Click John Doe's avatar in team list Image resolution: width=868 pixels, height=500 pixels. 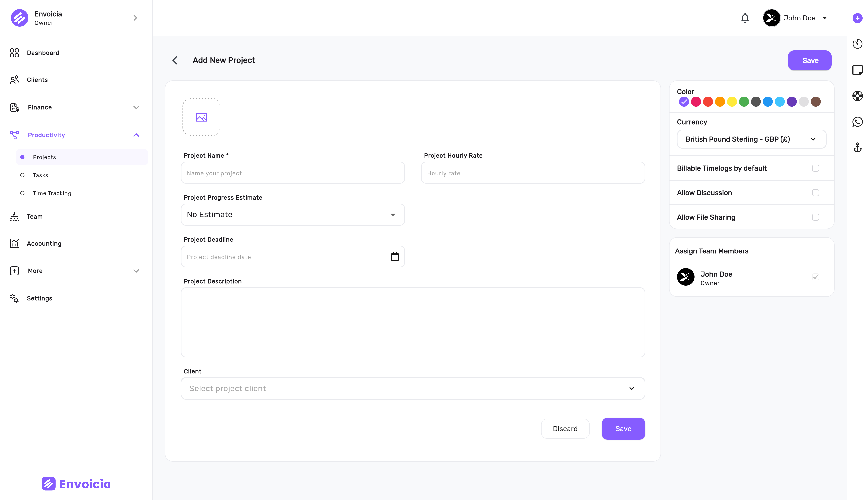click(685, 277)
